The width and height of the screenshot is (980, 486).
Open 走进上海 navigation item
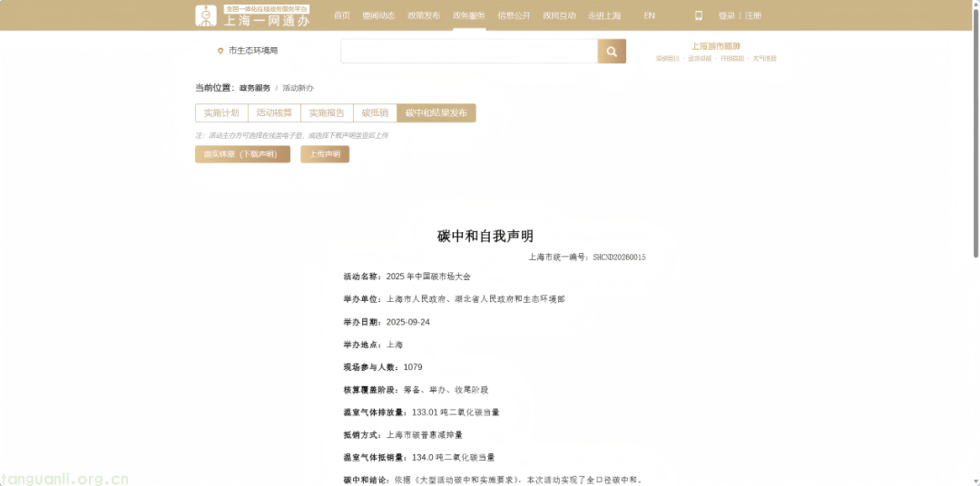[x=604, y=15]
